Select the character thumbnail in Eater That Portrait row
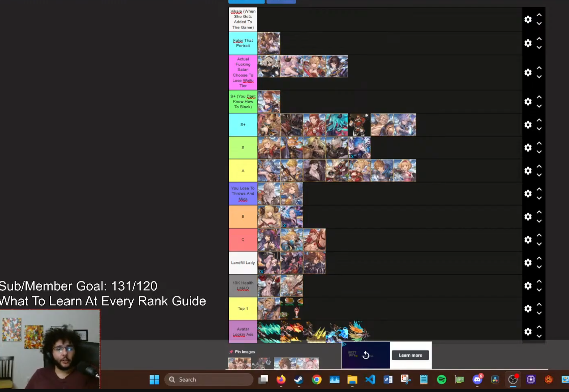This screenshot has width=569, height=392. click(269, 43)
